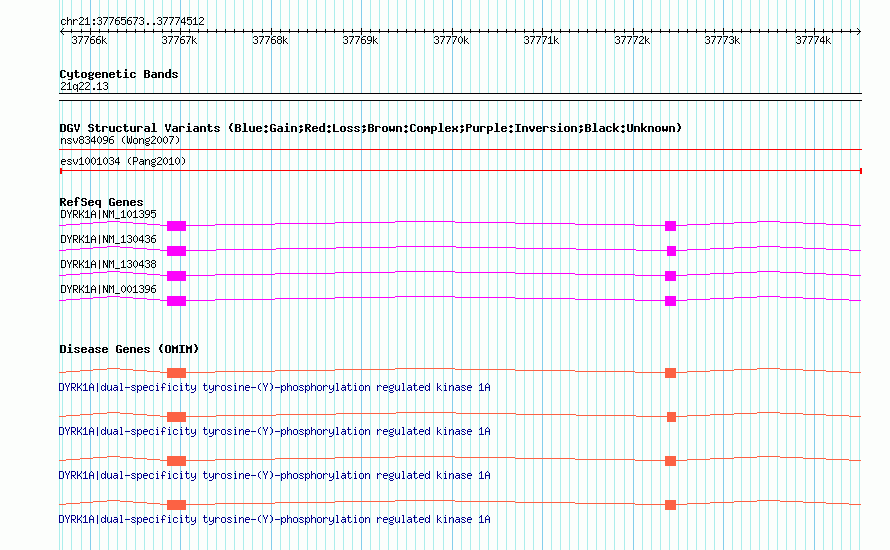Click the RefSeq Genes track title
The height and width of the screenshot is (550, 890).
point(101,202)
